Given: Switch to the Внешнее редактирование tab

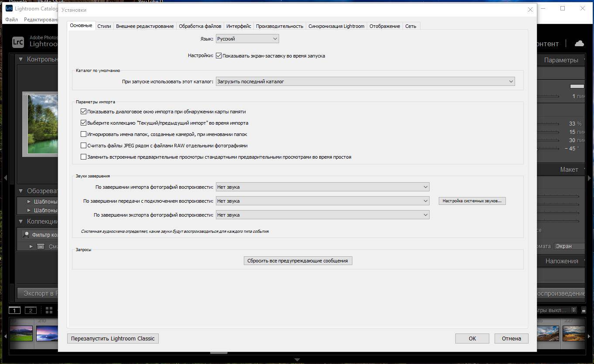Looking at the screenshot, I should coord(145,26).
